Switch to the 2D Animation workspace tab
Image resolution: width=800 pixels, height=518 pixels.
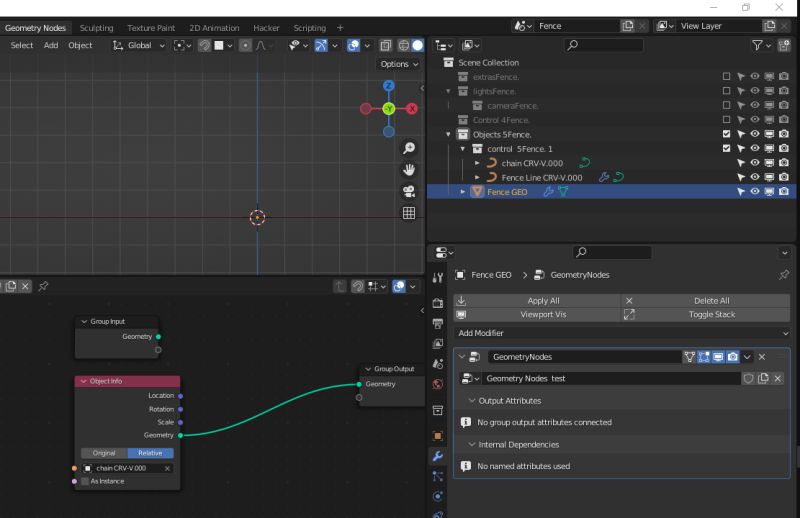[214, 28]
